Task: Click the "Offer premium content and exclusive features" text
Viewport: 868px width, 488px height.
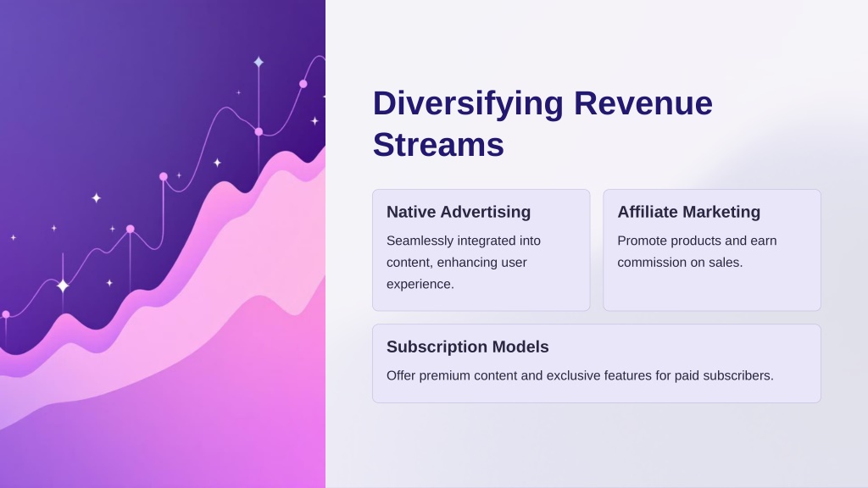Action: pyautogui.click(x=580, y=375)
